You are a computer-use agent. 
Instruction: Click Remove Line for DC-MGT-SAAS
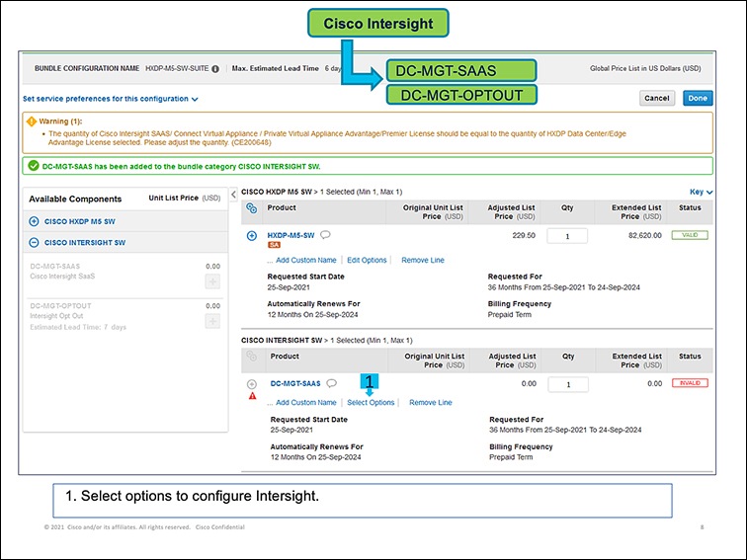tap(431, 402)
